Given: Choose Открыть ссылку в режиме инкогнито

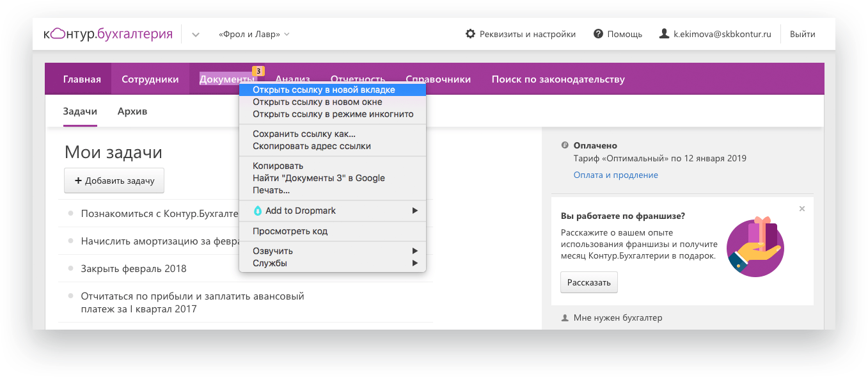Looking at the screenshot, I should click(x=333, y=114).
